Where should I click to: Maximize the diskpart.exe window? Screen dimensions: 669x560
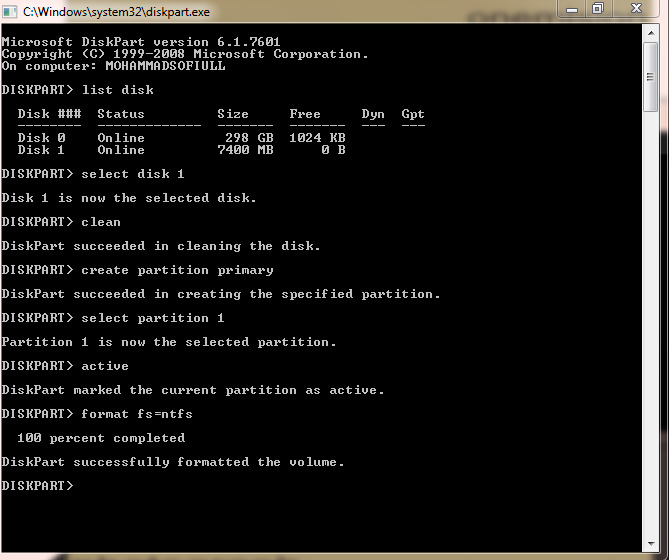[x=598, y=9]
